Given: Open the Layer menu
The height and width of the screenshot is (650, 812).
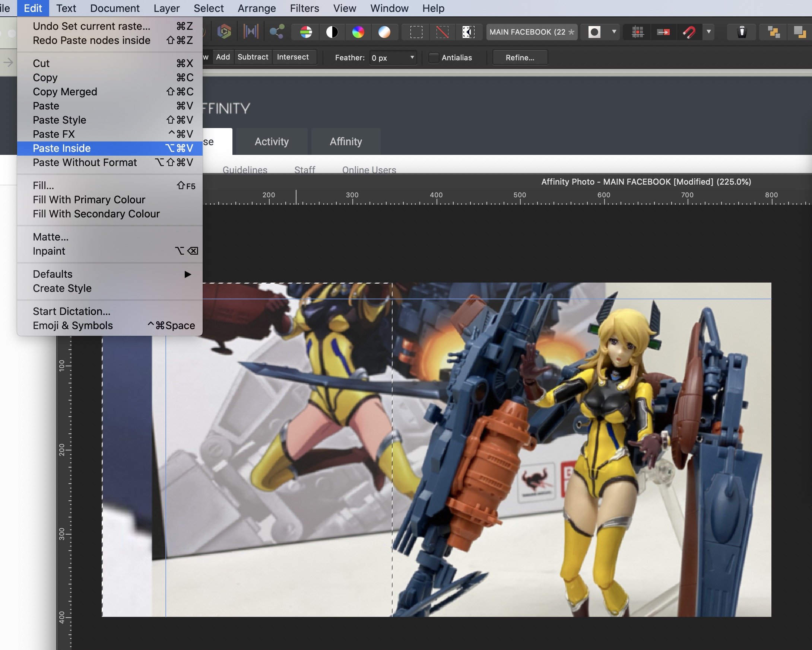Looking at the screenshot, I should 166,8.
